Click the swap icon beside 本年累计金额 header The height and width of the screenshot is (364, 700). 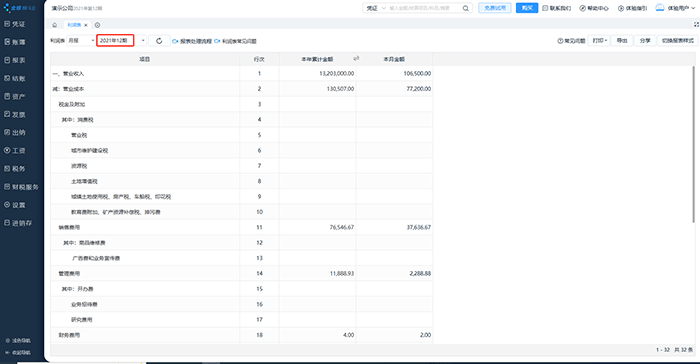356,59
